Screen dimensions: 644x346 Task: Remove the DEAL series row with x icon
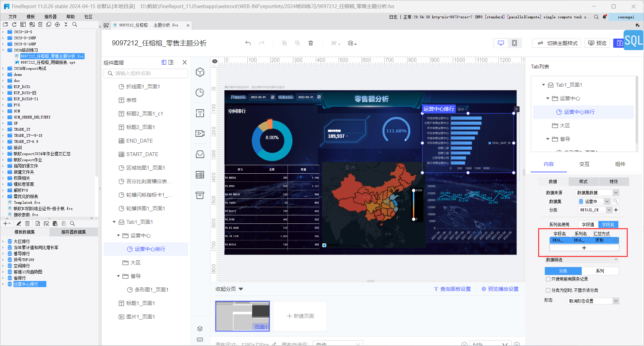[615, 240]
